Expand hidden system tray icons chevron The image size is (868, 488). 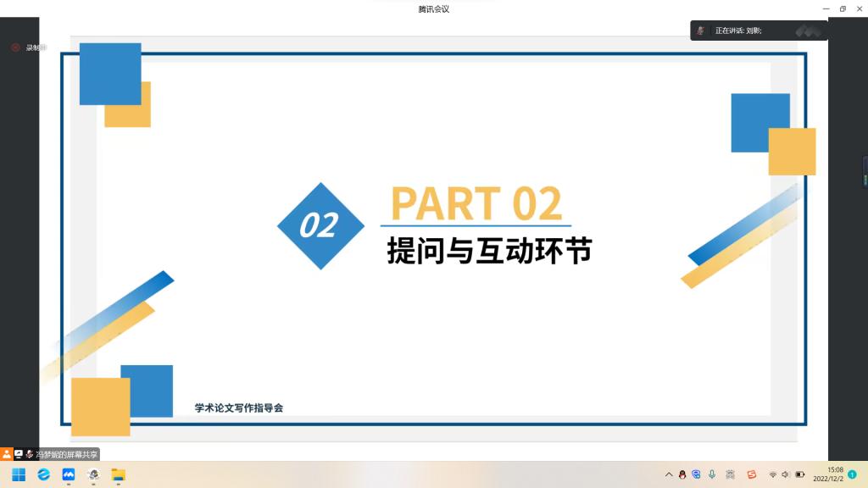[x=669, y=474]
